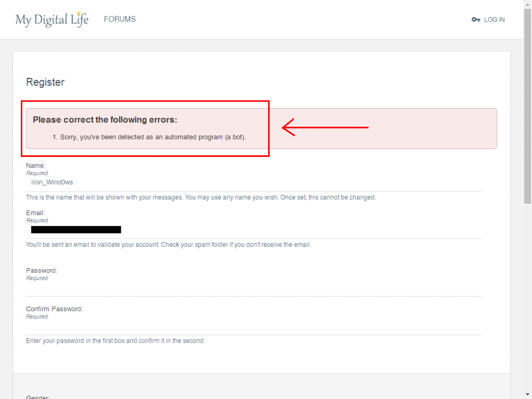Viewport: 532px width, 399px height.
Task: Open the LOG IN link
Action: click(x=494, y=20)
